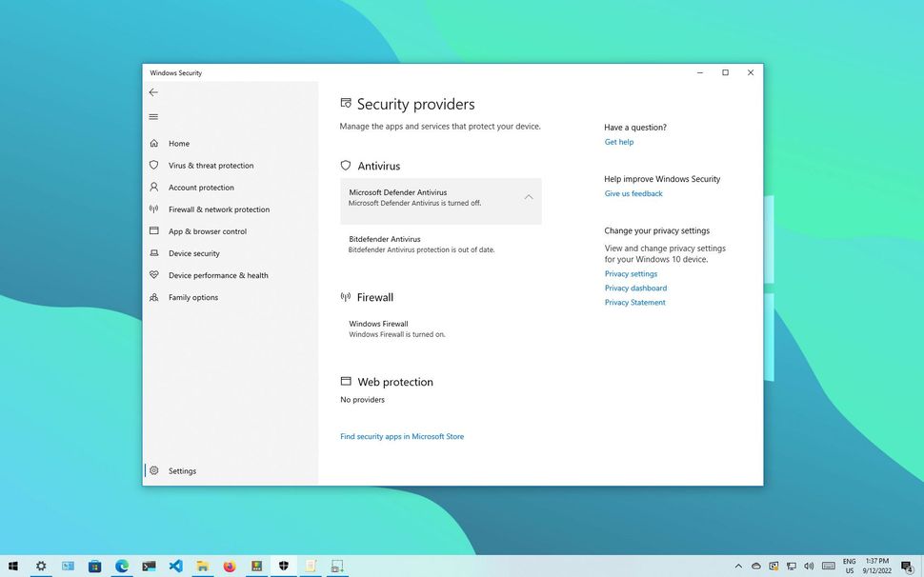Screen dimensions: 924x577
Task: Select Home in the sidebar
Action: pos(178,143)
